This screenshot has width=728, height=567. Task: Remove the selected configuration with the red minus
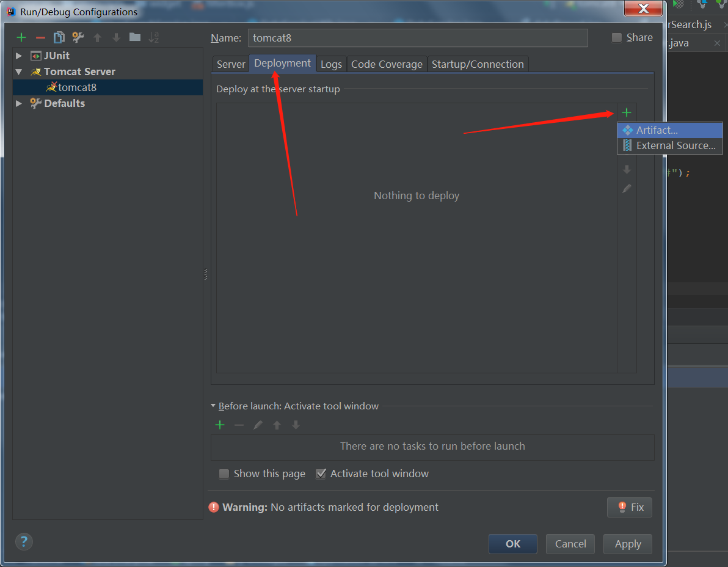pos(40,38)
